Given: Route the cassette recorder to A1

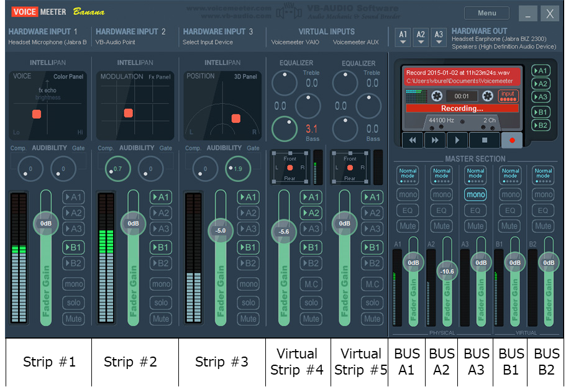Looking at the screenshot, I should click(541, 71).
